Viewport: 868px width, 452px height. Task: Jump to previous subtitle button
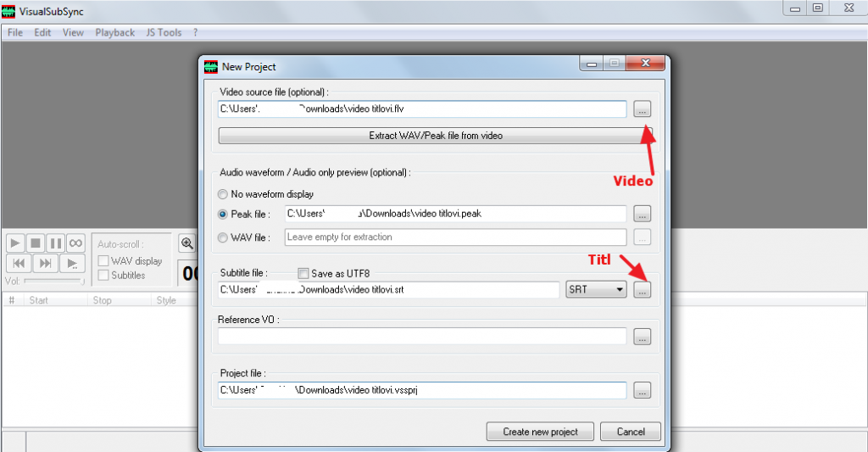point(19,263)
